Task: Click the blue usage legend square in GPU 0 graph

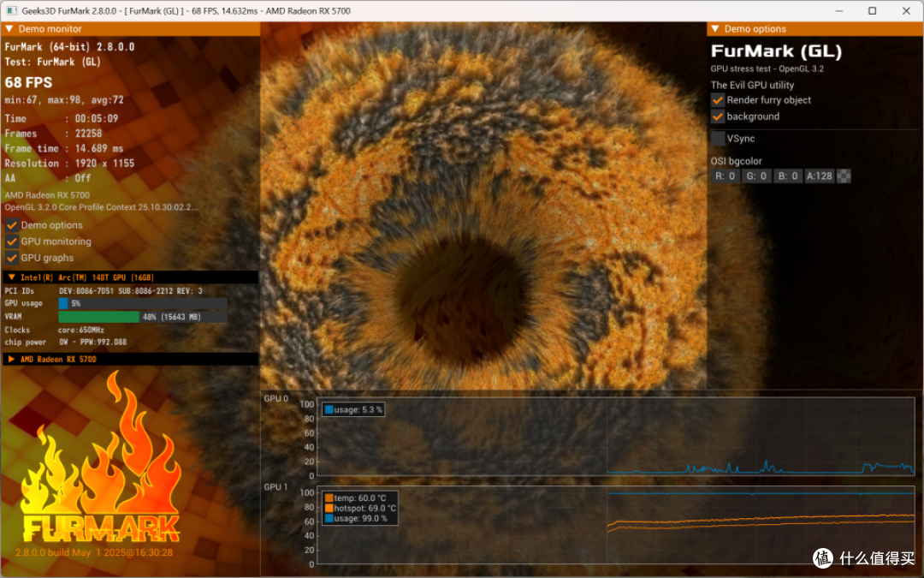Action: point(329,409)
